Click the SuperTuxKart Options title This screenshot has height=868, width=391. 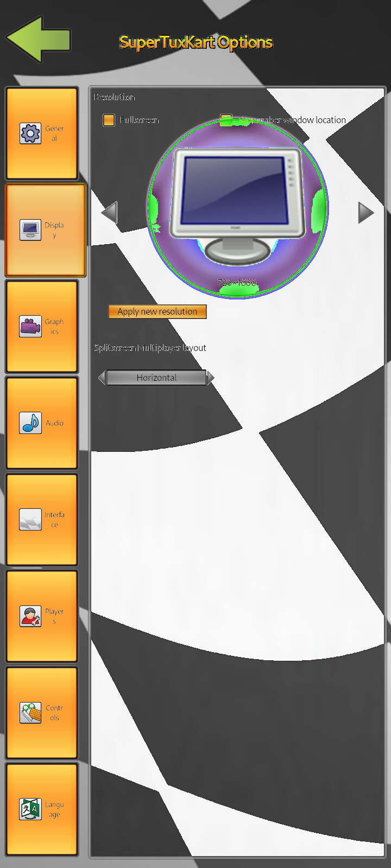pyautogui.click(x=196, y=42)
